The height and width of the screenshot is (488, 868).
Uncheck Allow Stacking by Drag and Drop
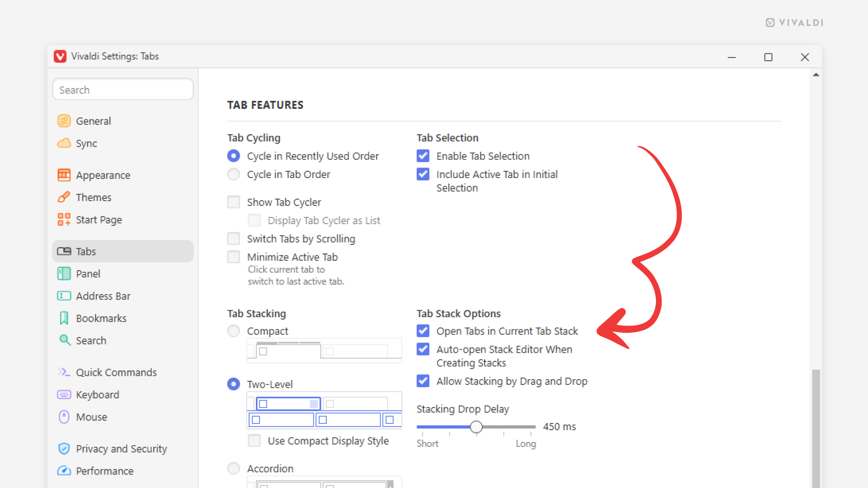click(423, 381)
